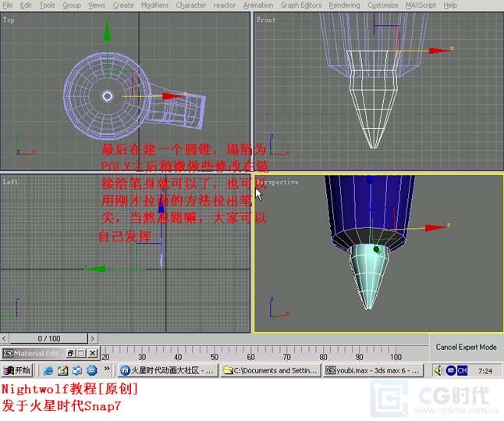The width and height of the screenshot is (504, 421).
Task: Click the Cancel Expert Mode button
Action: pyautogui.click(x=466, y=347)
